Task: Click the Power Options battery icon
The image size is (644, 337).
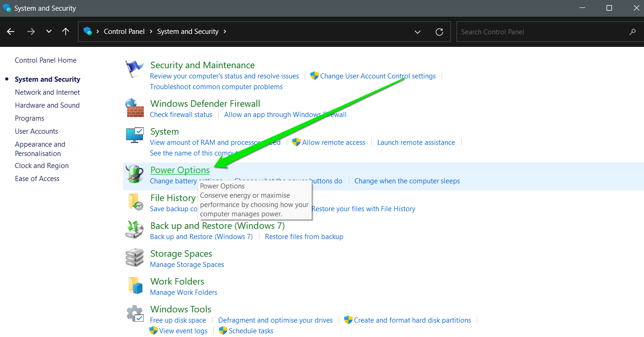Action: pos(135,175)
